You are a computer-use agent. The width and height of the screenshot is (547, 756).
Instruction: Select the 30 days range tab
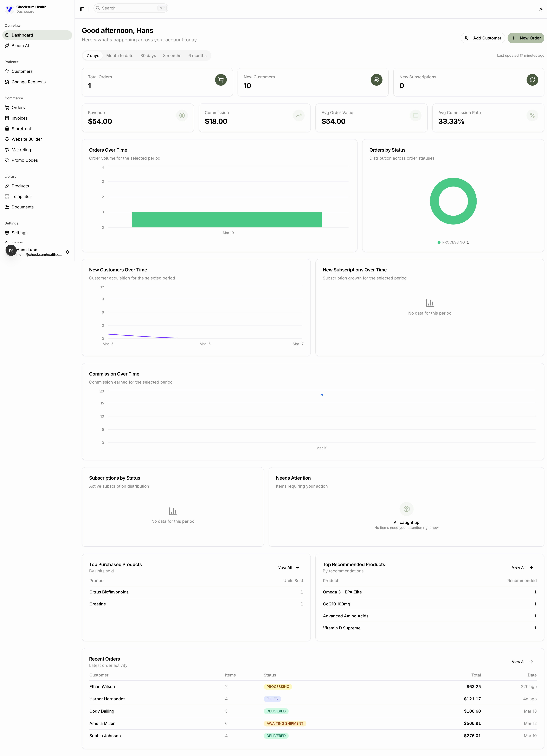(x=148, y=56)
